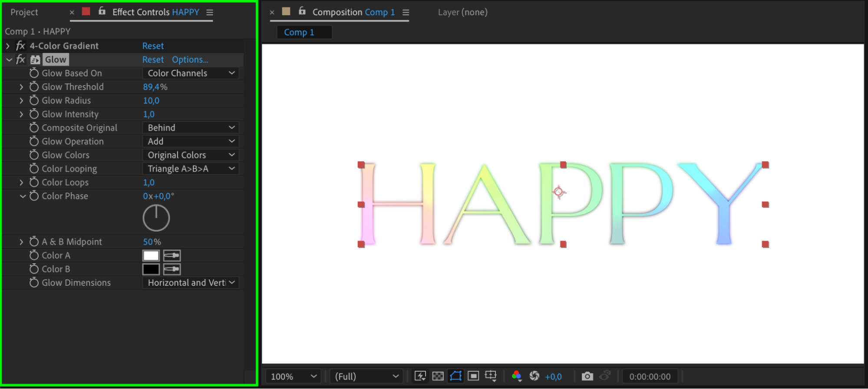Click the Fast Previews icon in viewer toolbar
The image size is (868, 389).
click(420, 376)
